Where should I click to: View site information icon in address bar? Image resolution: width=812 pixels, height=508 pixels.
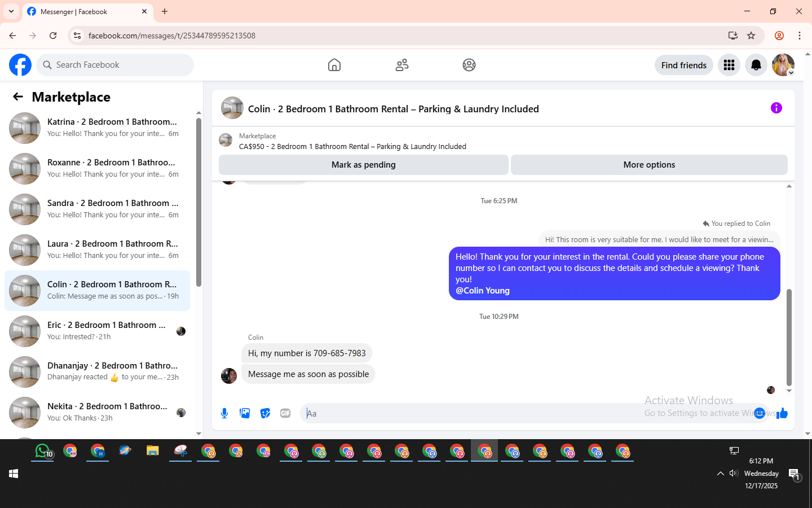[x=77, y=36]
